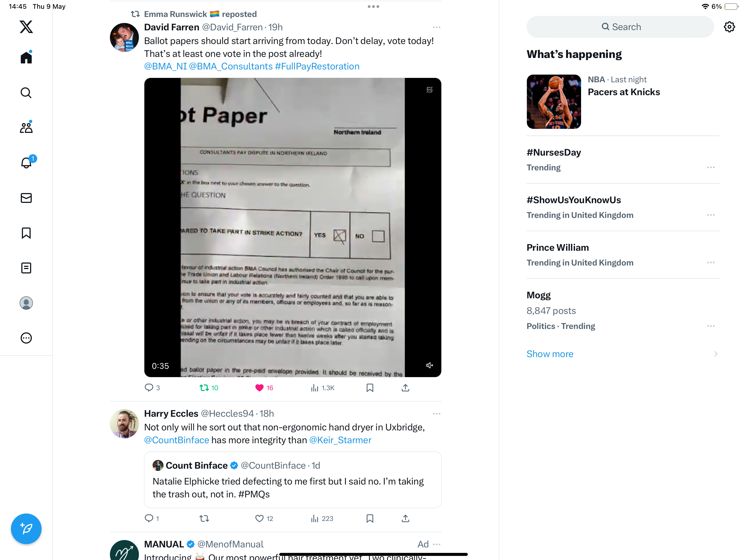The height and width of the screenshot is (560, 747).
Task: Unmute the ballot paper video
Action: (429, 365)
